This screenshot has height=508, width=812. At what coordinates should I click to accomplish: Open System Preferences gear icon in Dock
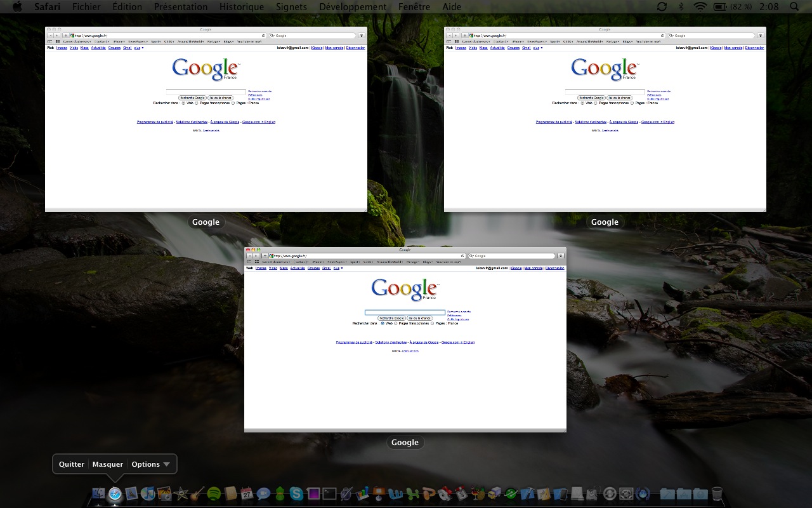point(626,493)
